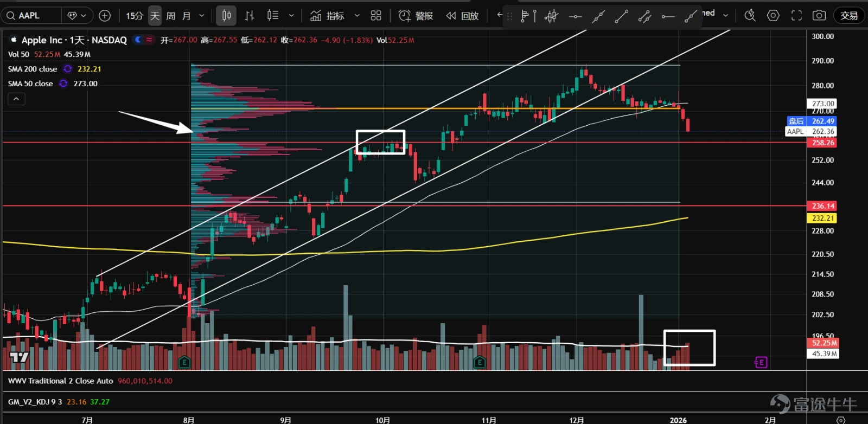This screenshot has width=868, height=424.
Task: Open the AAPL symbol search box
Action: [31, 16]
